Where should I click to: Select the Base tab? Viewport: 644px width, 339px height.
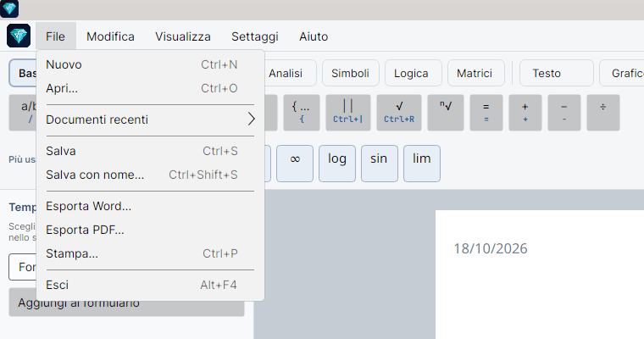(x=23, y=73)
